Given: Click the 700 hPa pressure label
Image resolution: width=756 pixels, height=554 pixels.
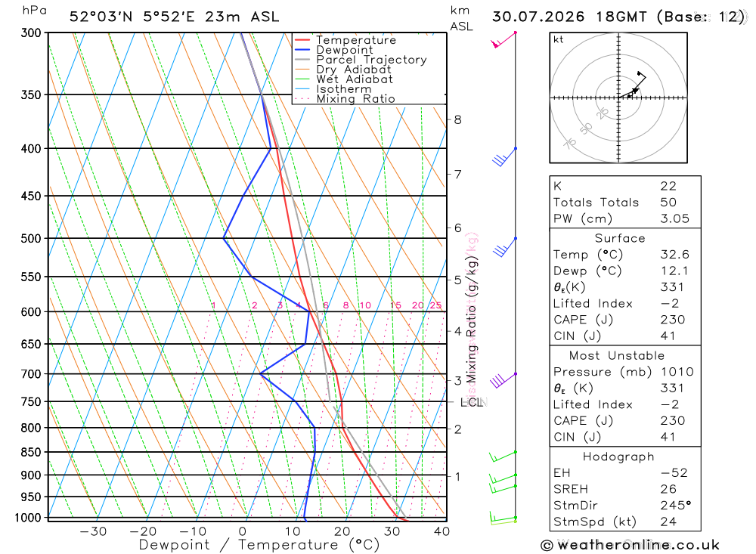Looking at the screenshot, I should 31,373.
